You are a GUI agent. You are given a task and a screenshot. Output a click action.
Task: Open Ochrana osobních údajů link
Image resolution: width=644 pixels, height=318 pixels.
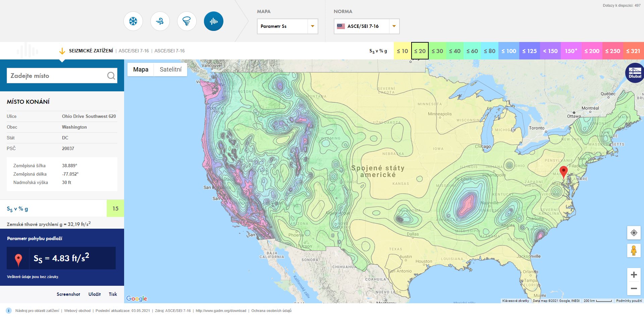[271, 311]
